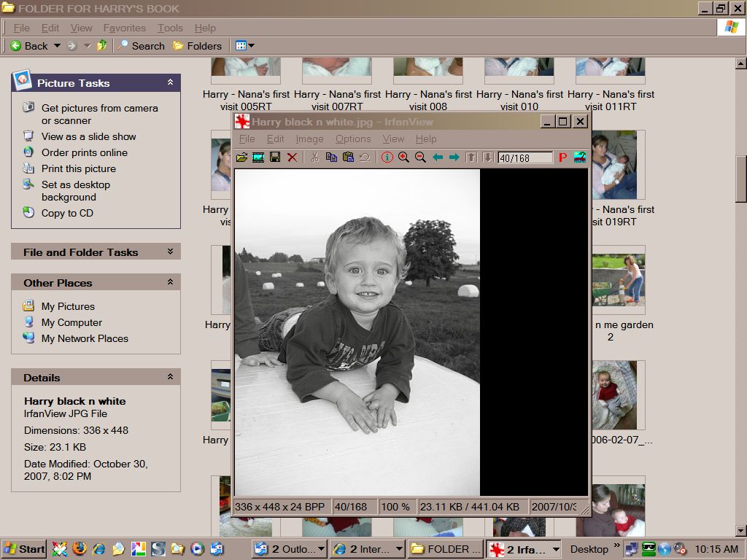Image resolution: width=747 pixels, height=560 pixels.
Task: Open IrfanView properties via red P icon
Action: 562,157
